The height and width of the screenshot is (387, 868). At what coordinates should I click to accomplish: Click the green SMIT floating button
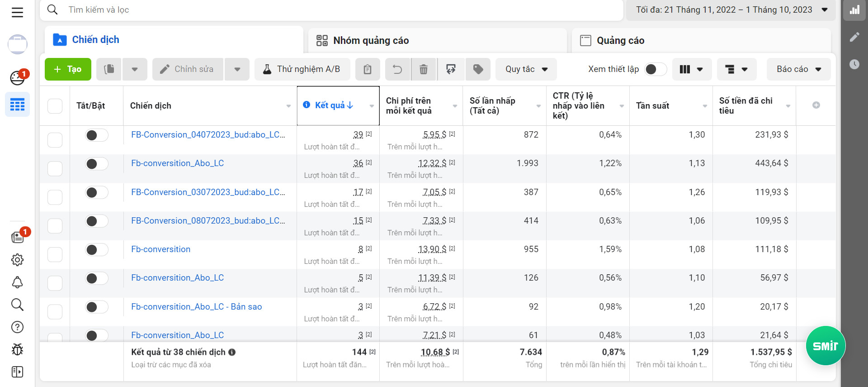(x=826, y=346)
